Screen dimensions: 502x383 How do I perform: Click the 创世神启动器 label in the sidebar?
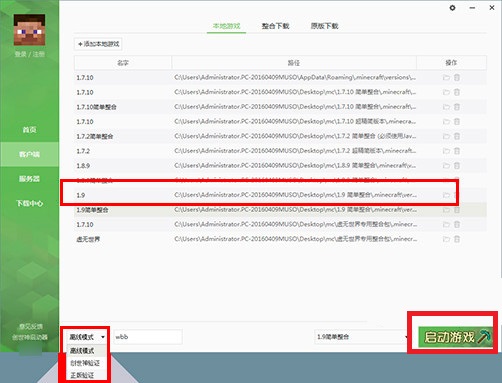coord(30,337)
